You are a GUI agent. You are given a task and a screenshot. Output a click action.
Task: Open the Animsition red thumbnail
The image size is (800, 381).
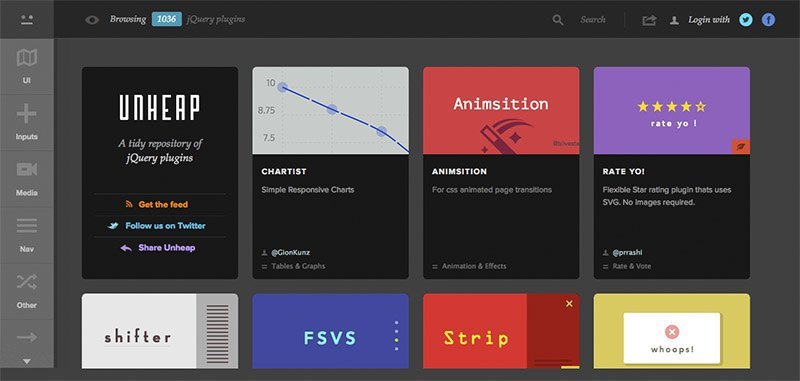(x=501, y=111)
